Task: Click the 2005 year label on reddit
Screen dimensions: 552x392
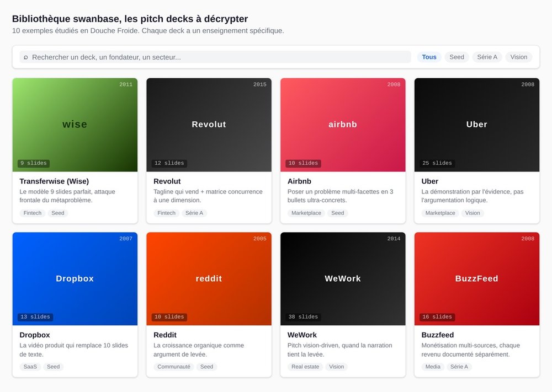Action: point(260,238)
